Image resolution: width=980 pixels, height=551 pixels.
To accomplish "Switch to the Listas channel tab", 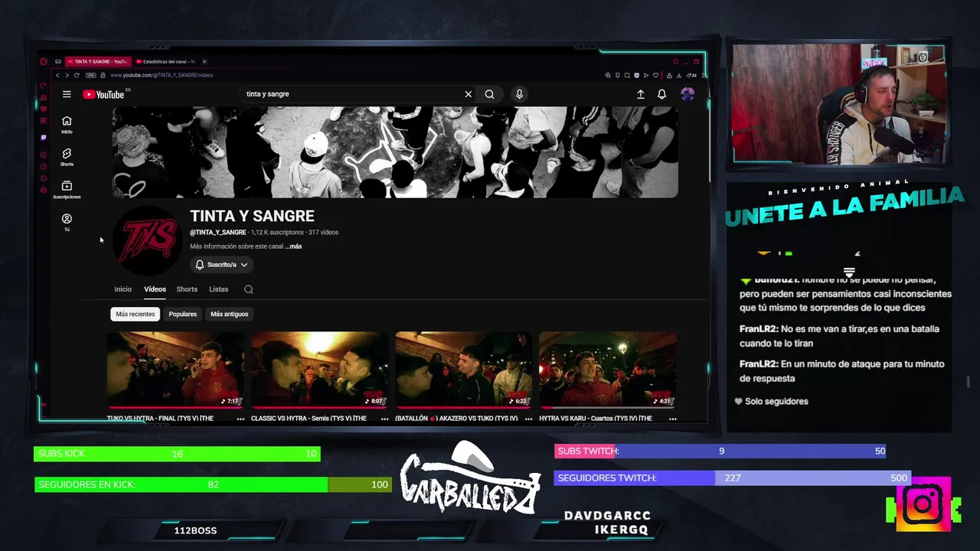I will tap(219, 289).
